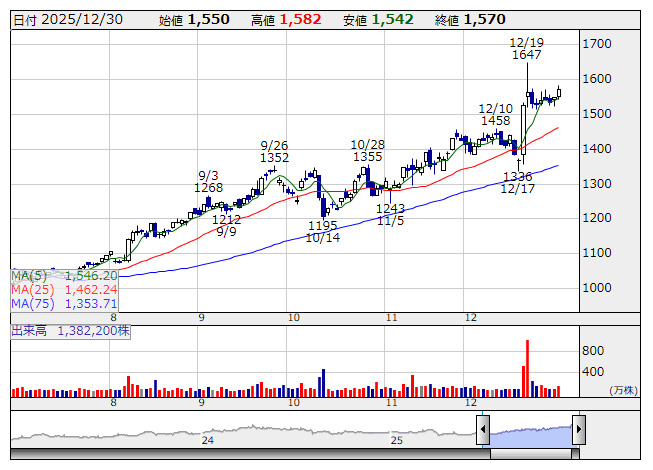Select the 10/14 low marker 1195
Viewport: 653px width, 470px height.
click(323, 225)
